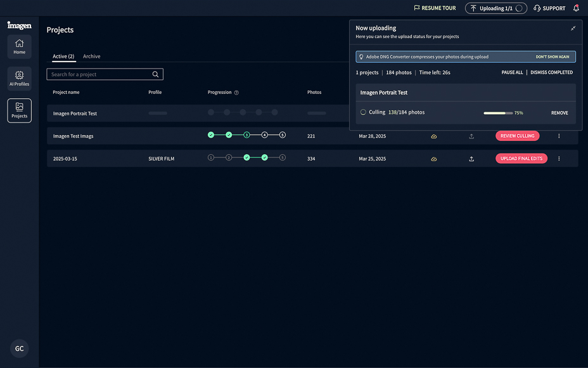
Task: Collapse the Now uploading panel
Action: [x=573, y=28]
